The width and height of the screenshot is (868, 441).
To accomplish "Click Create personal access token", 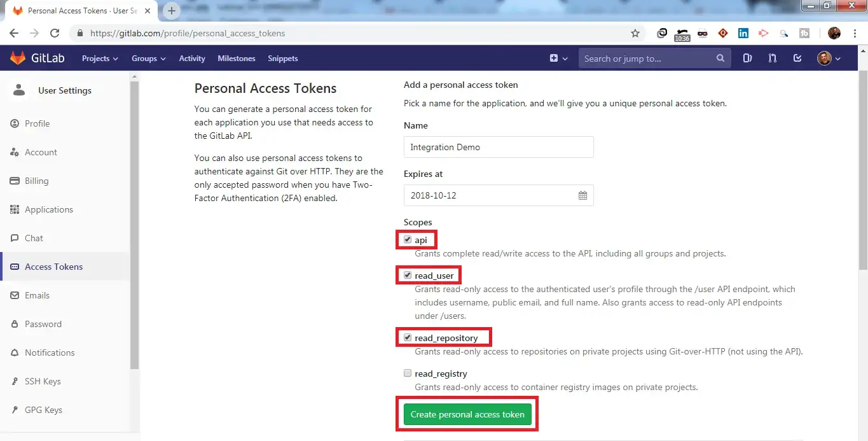I will 467,414.
